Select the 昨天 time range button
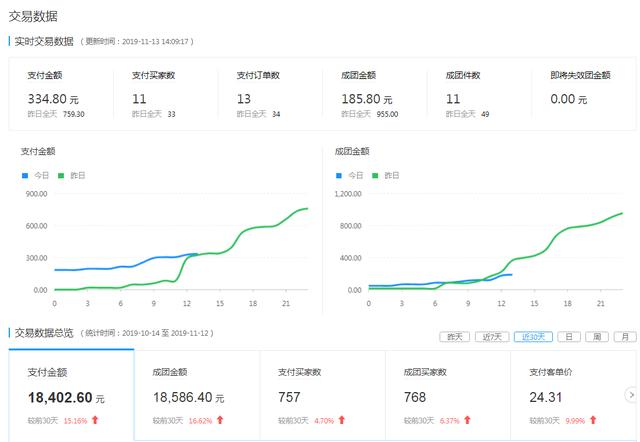Viewport: 640px width, 442px height. click(455, 337)
